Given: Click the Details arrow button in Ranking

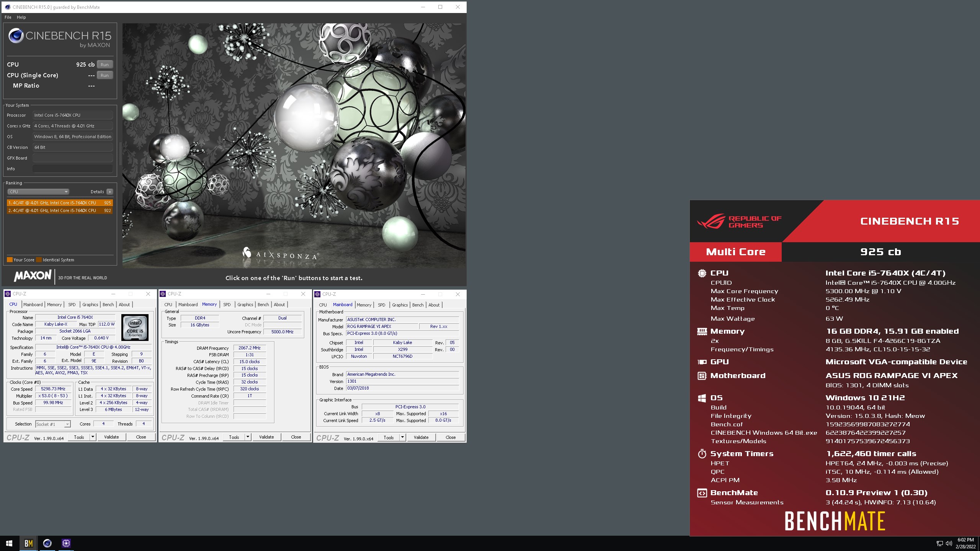Looking at the screenshot, I should pos(110,192).
